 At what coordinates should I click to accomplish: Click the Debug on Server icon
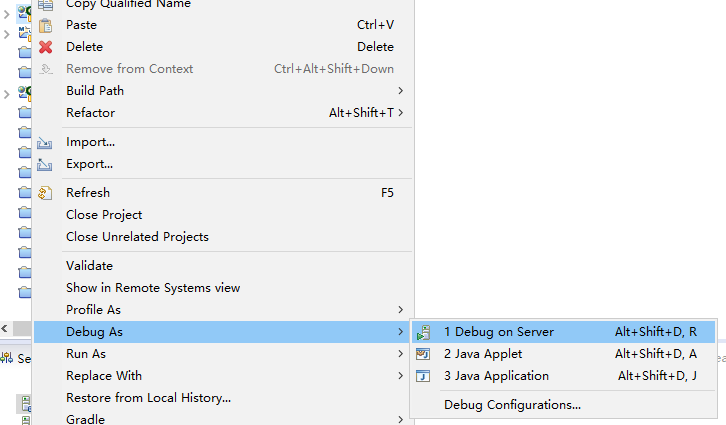click(x=424, y=332)
